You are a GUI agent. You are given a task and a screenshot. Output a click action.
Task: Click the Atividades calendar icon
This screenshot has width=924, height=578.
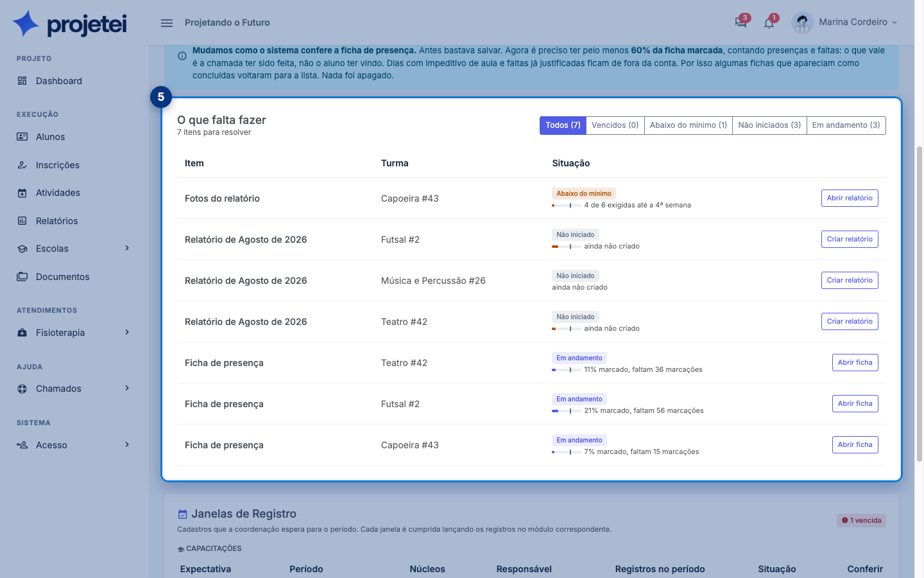point(22,193)
